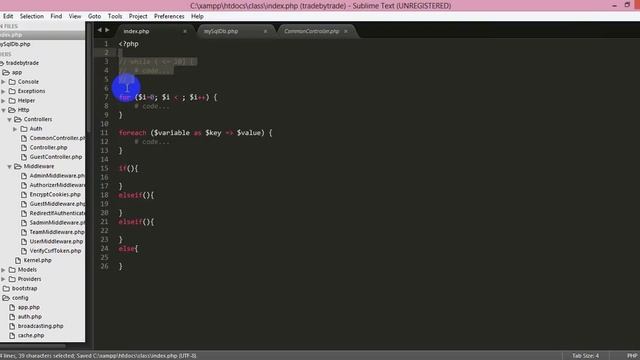Open the Tools menu
640x360 pixels.
(x=115, y=16)
